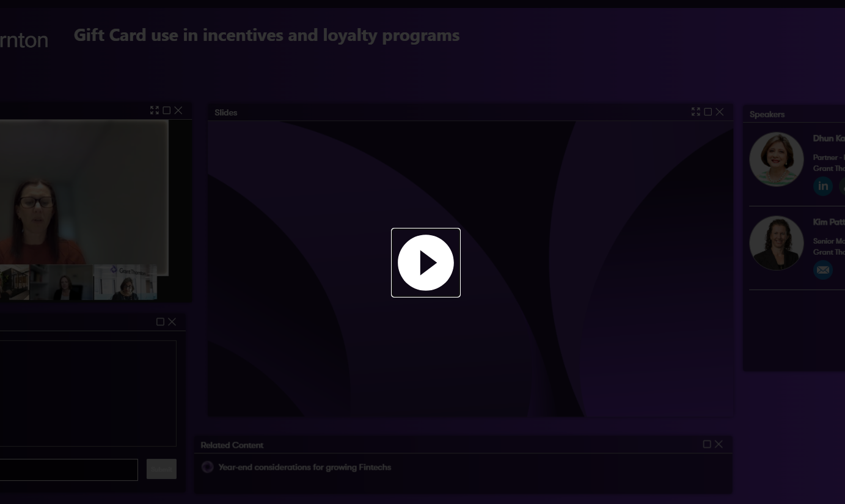Screen dimensions: 845x504
Task: Click the question input field beside Submit
Action: (68, 470)
